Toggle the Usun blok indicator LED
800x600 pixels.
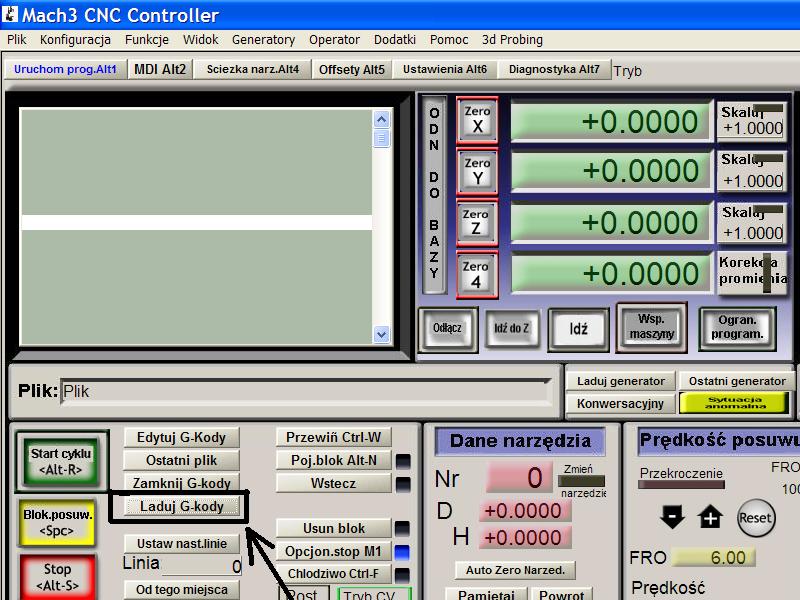coord(403,529)
